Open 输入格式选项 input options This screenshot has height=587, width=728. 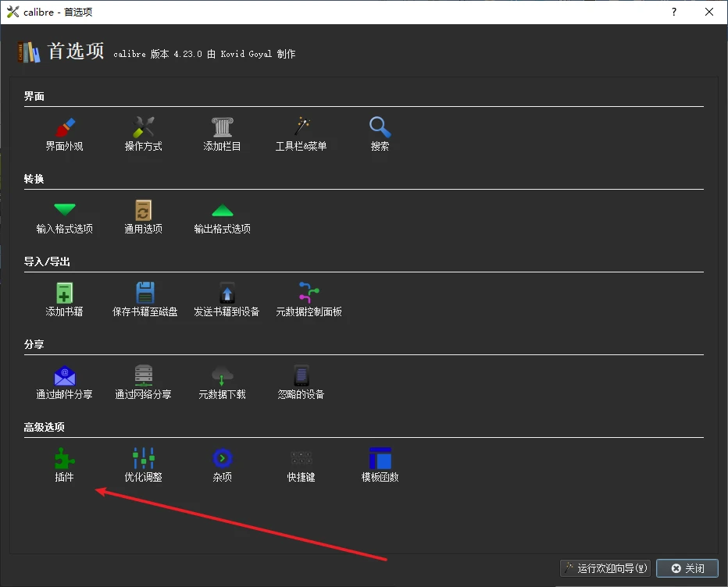[x=65, y=217]
